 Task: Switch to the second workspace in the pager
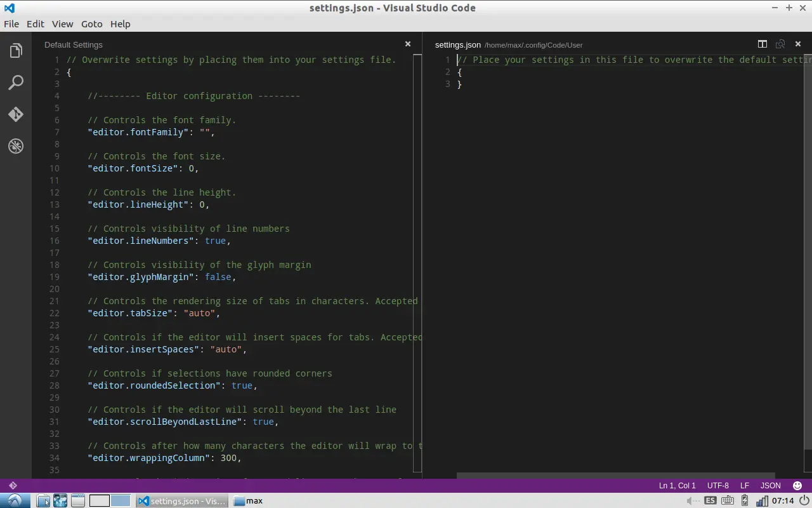pos(121,500)
